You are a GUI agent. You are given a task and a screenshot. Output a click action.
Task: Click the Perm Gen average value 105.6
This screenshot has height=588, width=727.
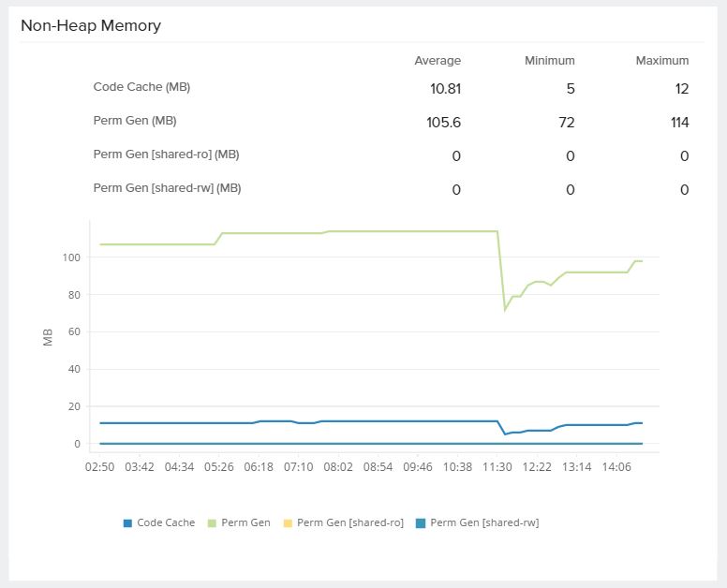click(x=443, y=123)
